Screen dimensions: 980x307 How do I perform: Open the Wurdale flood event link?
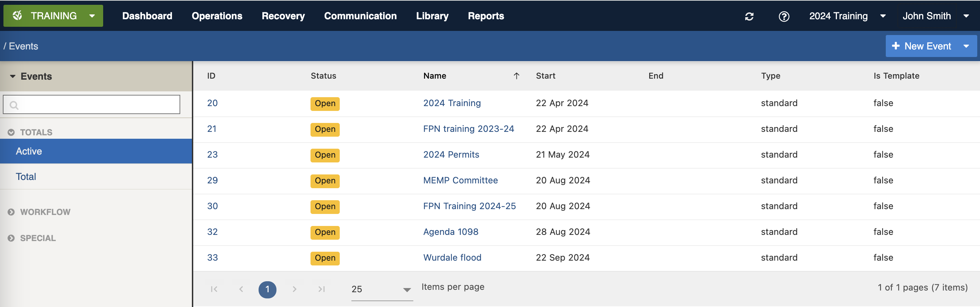click(452, 258)
